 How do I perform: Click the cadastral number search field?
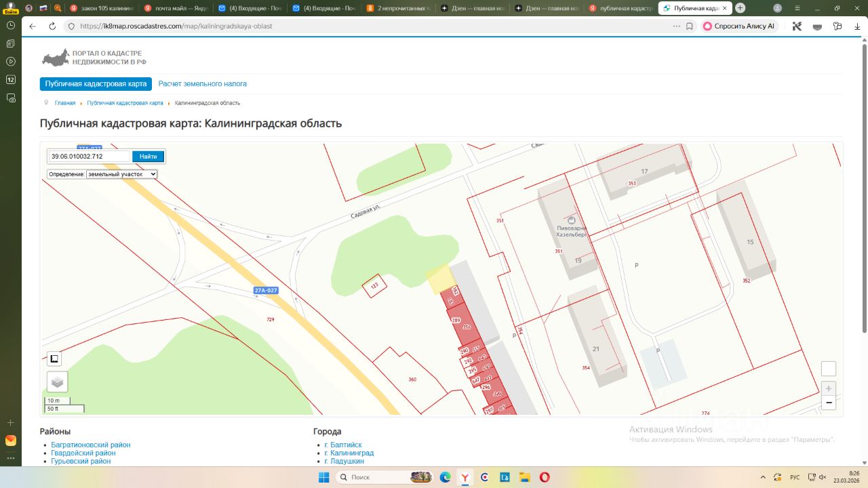[x=89, y=157]
